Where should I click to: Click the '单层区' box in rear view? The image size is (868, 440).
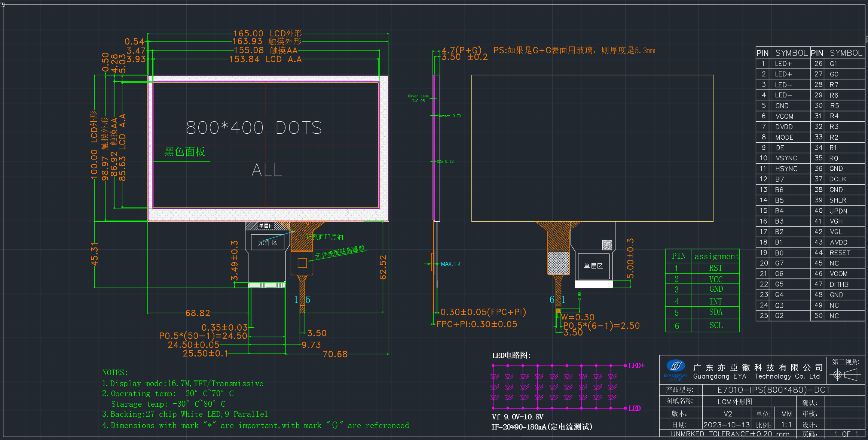(x=593, y=266)
